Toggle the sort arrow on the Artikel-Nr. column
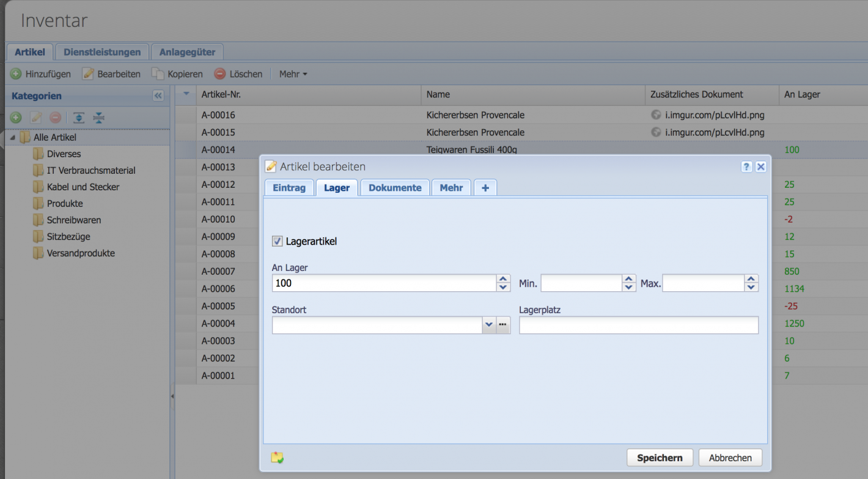This screenshot has height=479, width=868. (186, 94)
